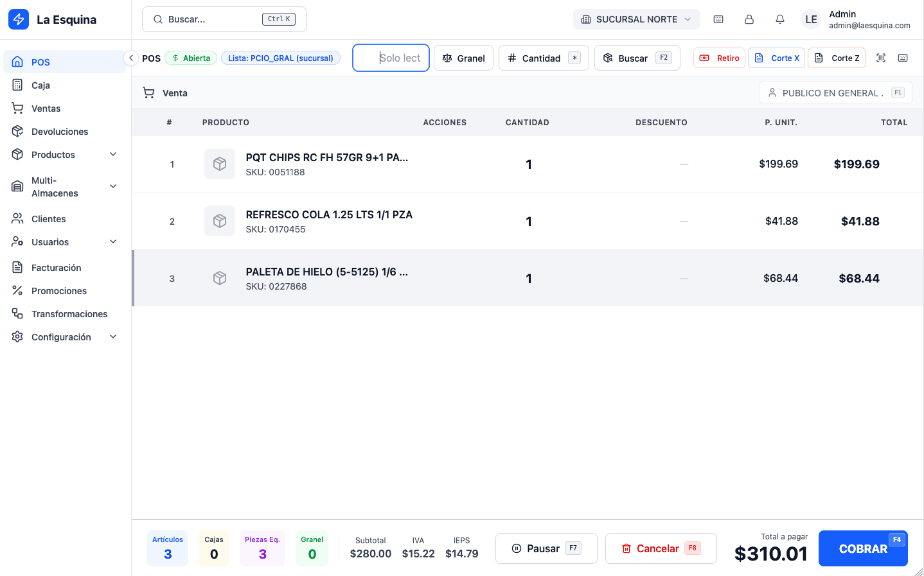Click the PRODUCTO column header

click(226, 122)
